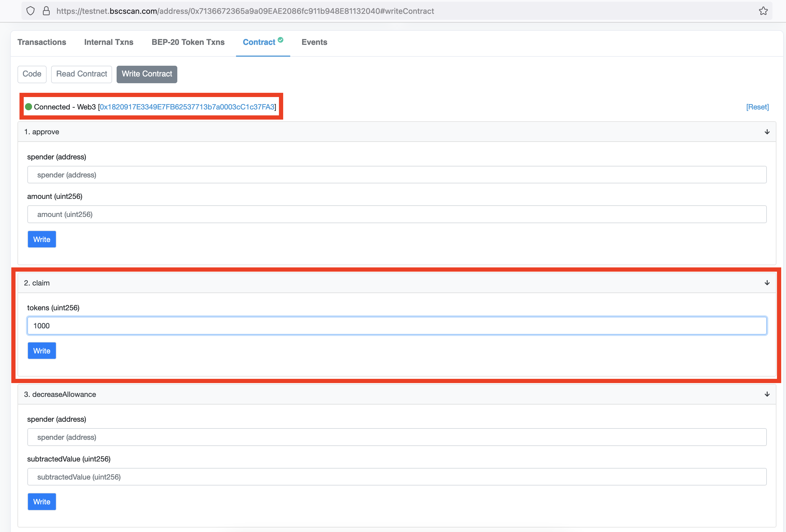Collapse the approve section arrow

[x=767, y=132]
